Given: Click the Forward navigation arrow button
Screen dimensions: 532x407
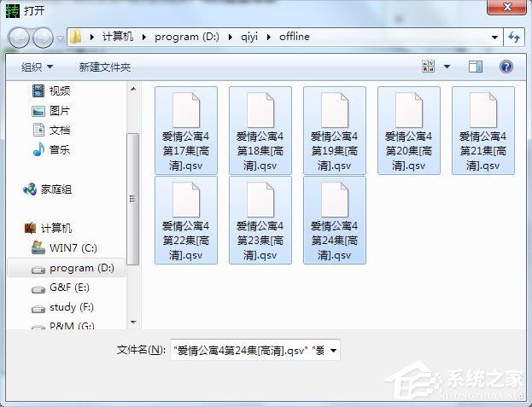Looking at the screenshot, I should (x=43, y=38).
